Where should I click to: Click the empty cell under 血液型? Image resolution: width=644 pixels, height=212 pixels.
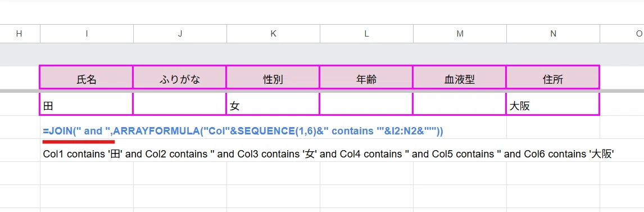tap(459, 104)
